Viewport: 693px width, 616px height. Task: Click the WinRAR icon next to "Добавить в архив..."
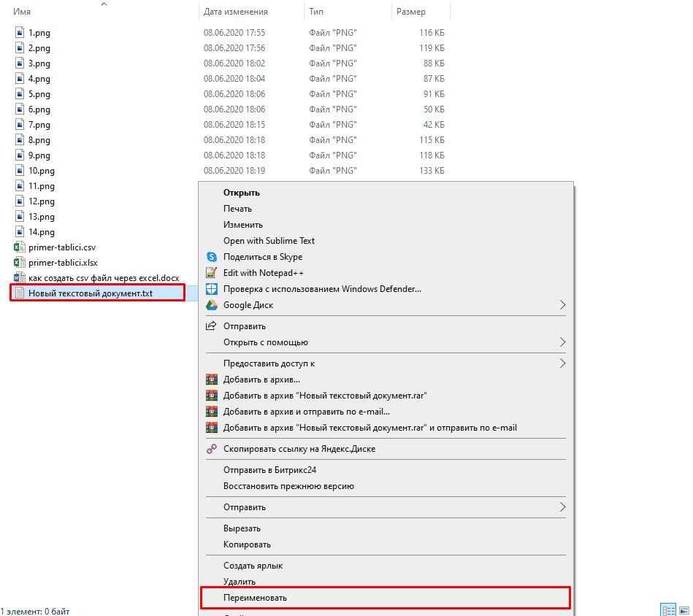pos(212,380)
